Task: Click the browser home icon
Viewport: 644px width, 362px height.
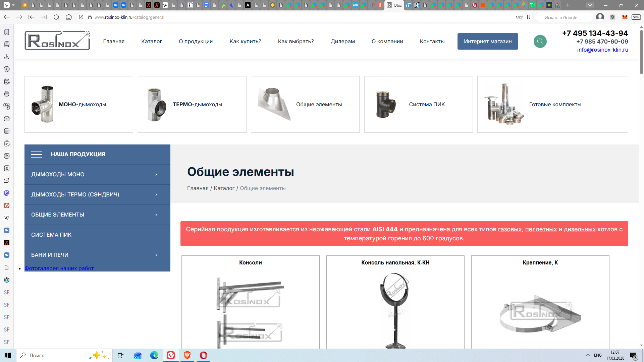Action: pyautogui.click(x=69, y=17)
